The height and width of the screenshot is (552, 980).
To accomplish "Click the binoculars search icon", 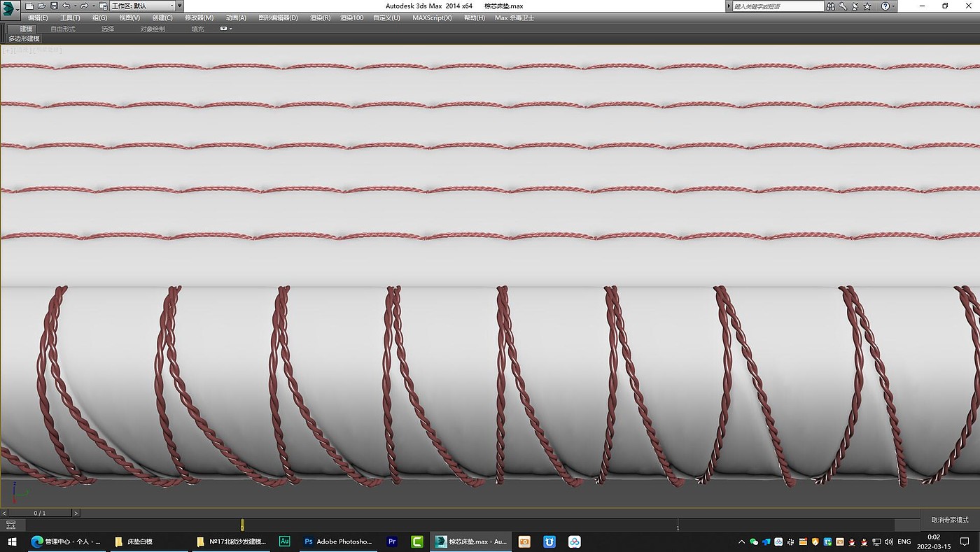I will pos(832,6).
